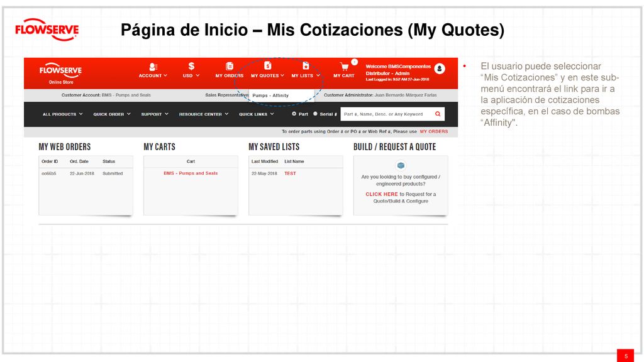Open the TEST saved list

click(x=290, y=173)
